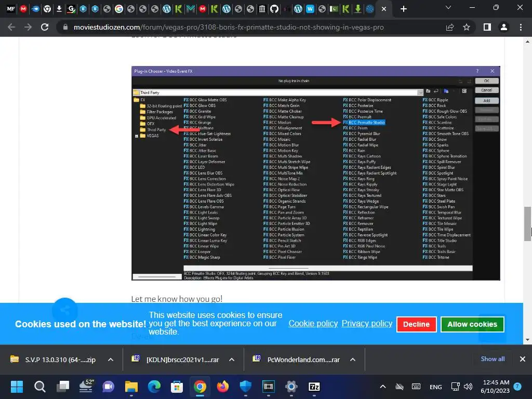Viewport: 532px width, 399px height.
Task: Show hidden system tray icons
Action: [383, 387]
